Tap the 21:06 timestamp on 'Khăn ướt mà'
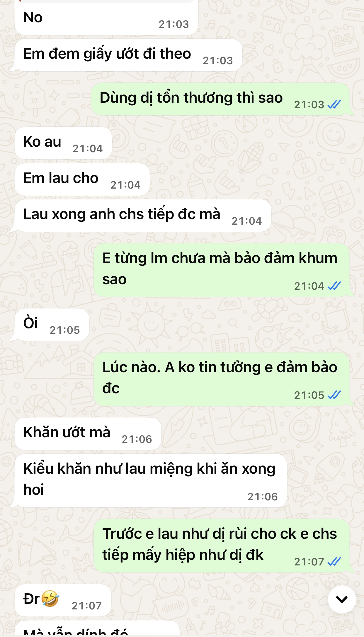 point(137,439)
